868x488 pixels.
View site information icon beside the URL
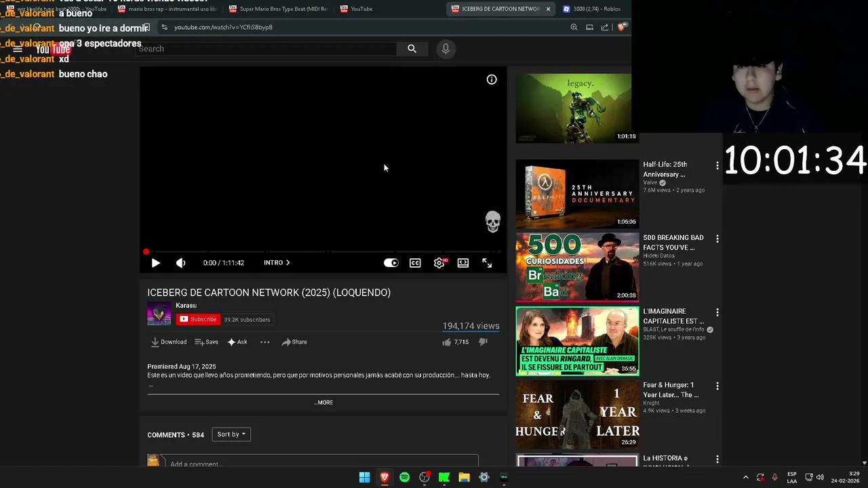pos(164,27)
